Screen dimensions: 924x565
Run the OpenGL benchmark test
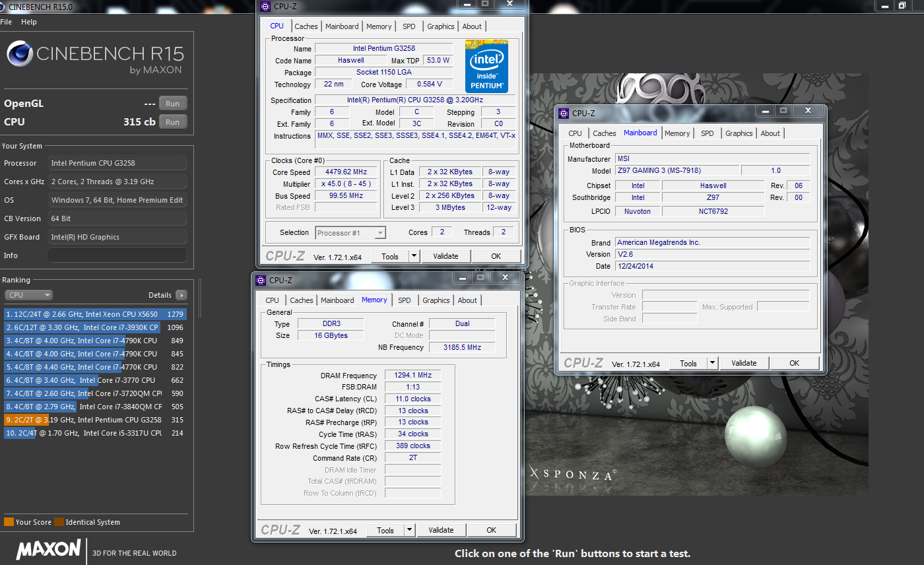pos(172,104)
